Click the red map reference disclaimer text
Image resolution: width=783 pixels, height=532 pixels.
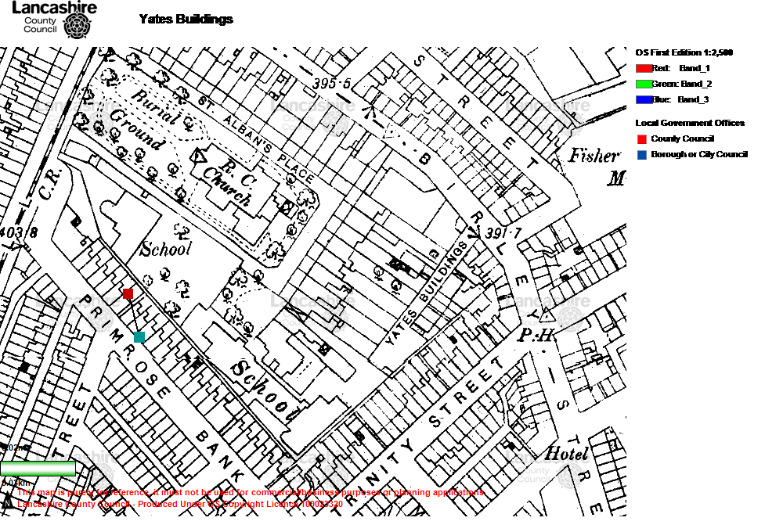[251, 493]
